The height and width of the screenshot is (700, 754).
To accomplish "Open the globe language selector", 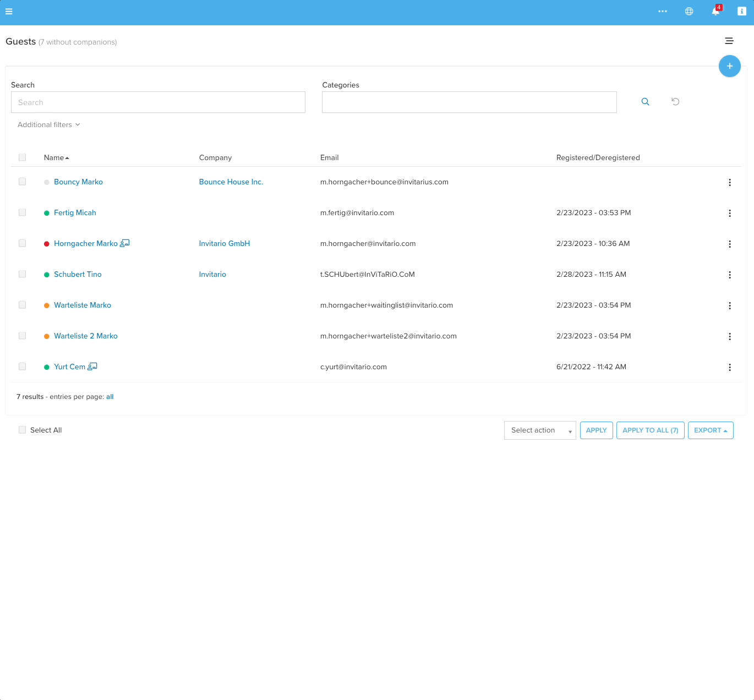I will [689, 12].
